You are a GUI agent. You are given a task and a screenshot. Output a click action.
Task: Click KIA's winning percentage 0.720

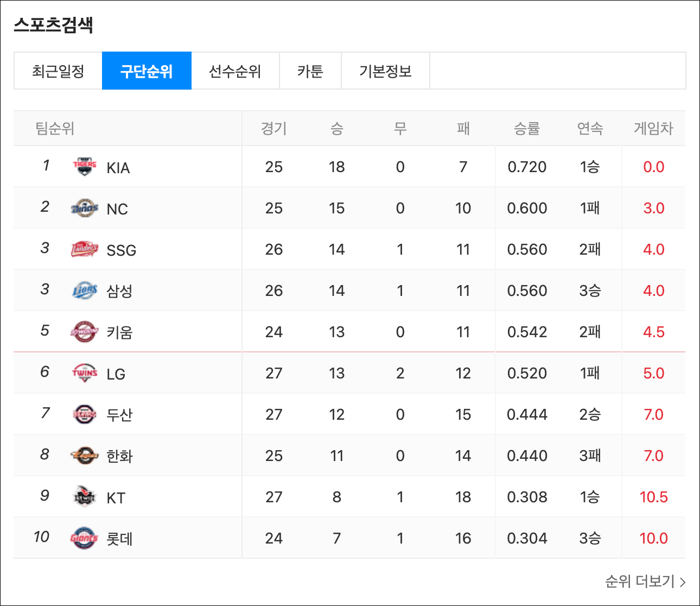pos(527,167)
